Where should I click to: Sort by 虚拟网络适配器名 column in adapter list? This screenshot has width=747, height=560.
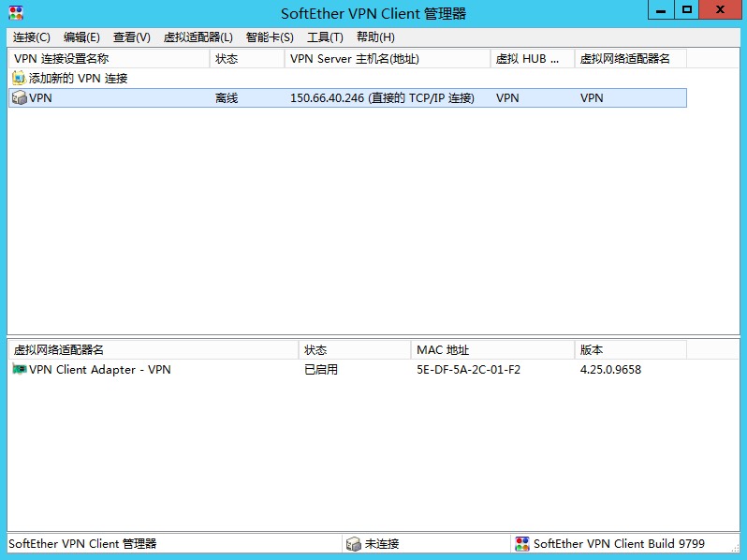coord(154,350)
